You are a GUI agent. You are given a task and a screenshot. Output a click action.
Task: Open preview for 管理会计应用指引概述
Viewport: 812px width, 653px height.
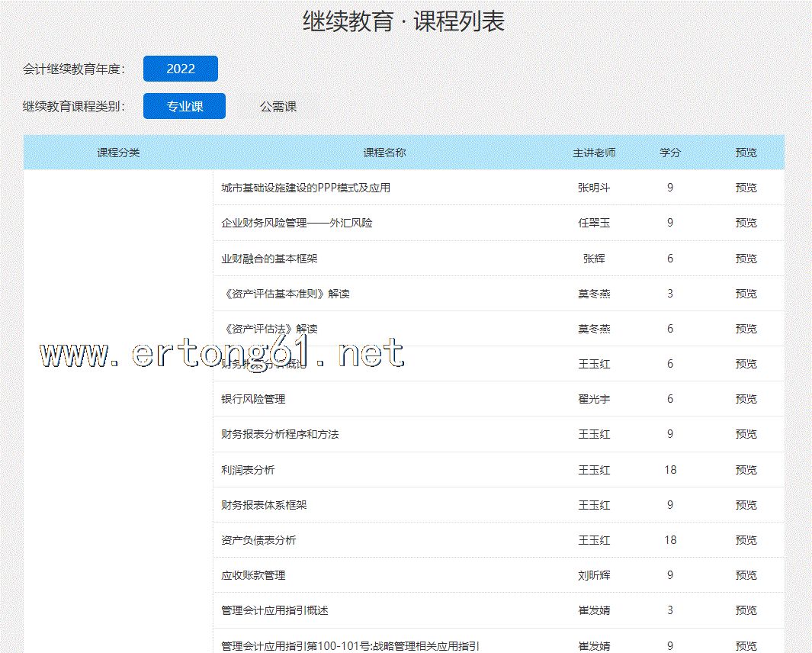pos(746,610)
